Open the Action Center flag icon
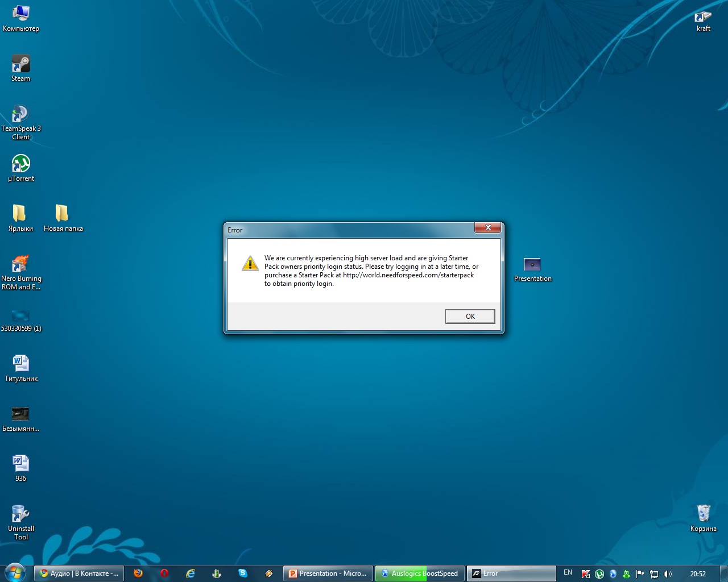The width and height of the screenshot is (728, 582). click(x=640, y=573)
